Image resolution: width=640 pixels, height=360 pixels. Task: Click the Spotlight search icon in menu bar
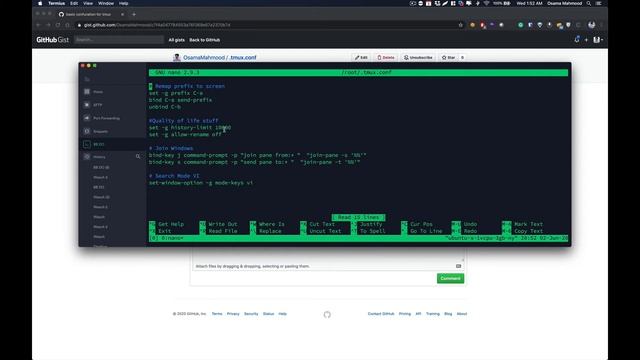(589, 3)
